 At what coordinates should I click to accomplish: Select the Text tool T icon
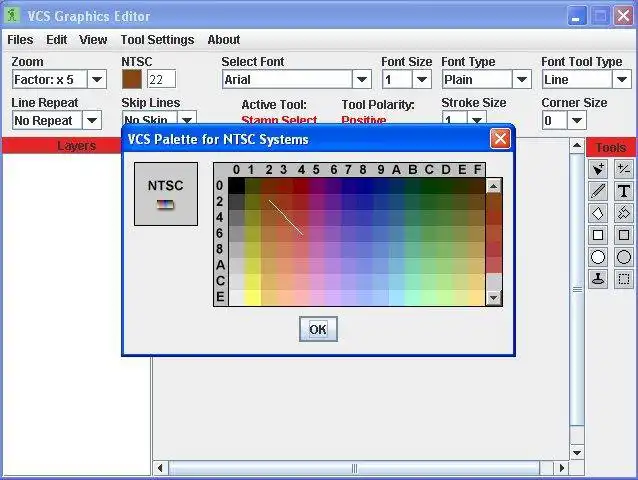(624, 191)
